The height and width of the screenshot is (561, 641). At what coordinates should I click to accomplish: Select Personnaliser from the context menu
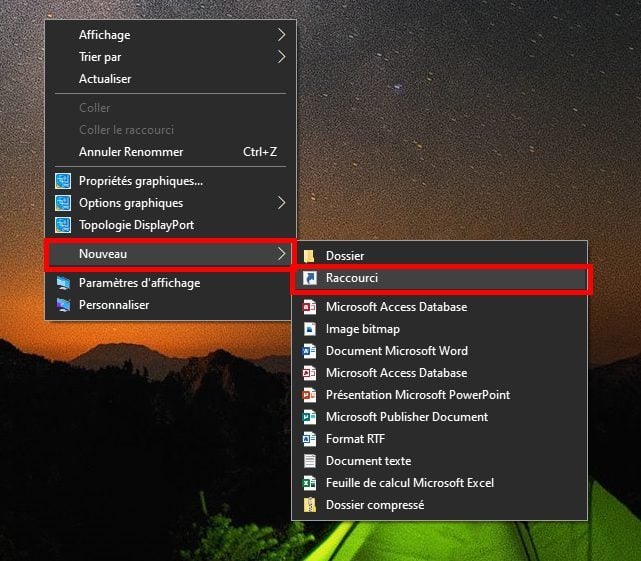pyautogui.click(x=114, y=305)
